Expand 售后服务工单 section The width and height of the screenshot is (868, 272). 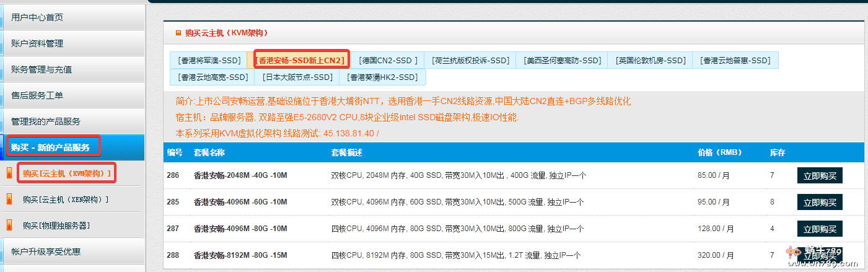pyautogui.click(x=37, y=95)
